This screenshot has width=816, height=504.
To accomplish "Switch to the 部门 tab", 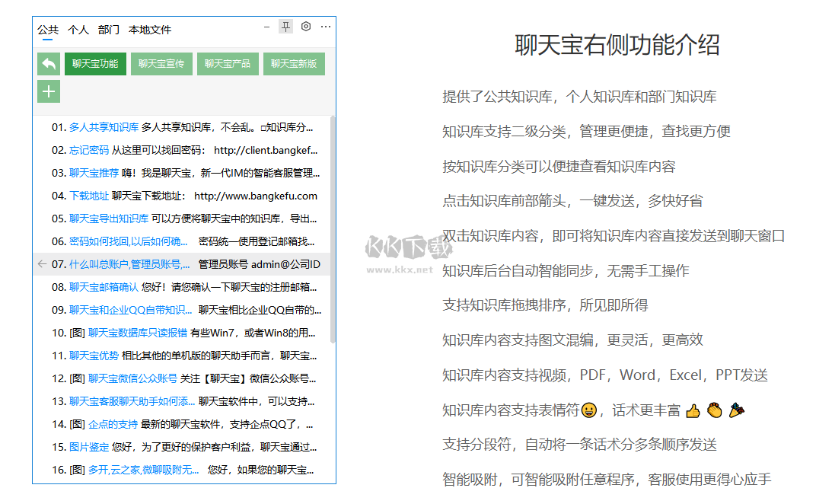I will pyautogui.click(x=109, y=30).
